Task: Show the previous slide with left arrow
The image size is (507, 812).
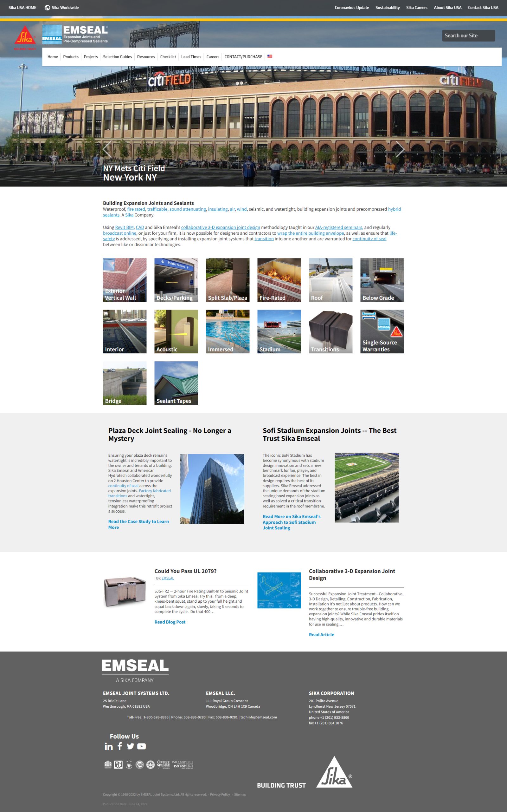Action: coord(107,149)
